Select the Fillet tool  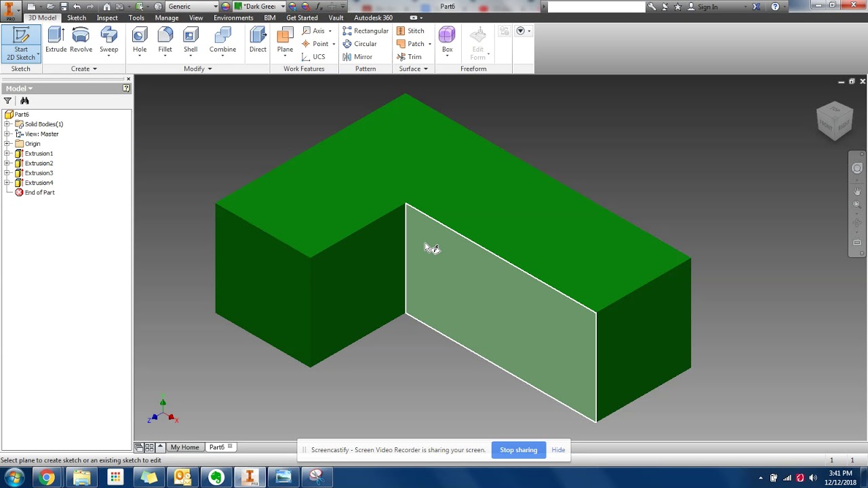(x=165, y=40)
